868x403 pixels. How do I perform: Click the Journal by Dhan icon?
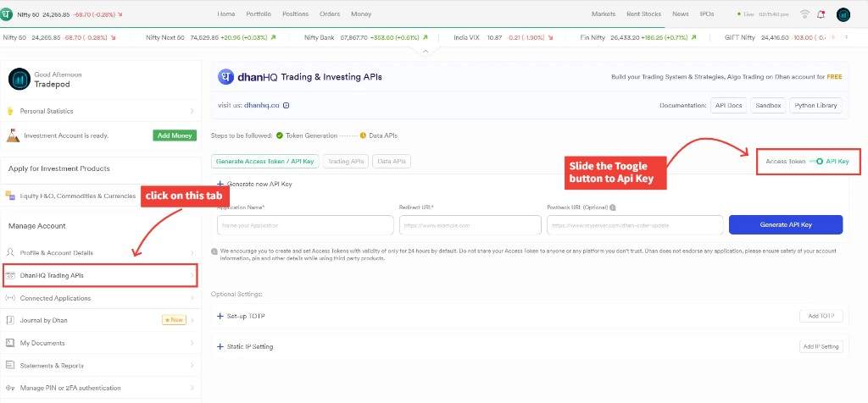pyautogui.click(x=10, y=320)
